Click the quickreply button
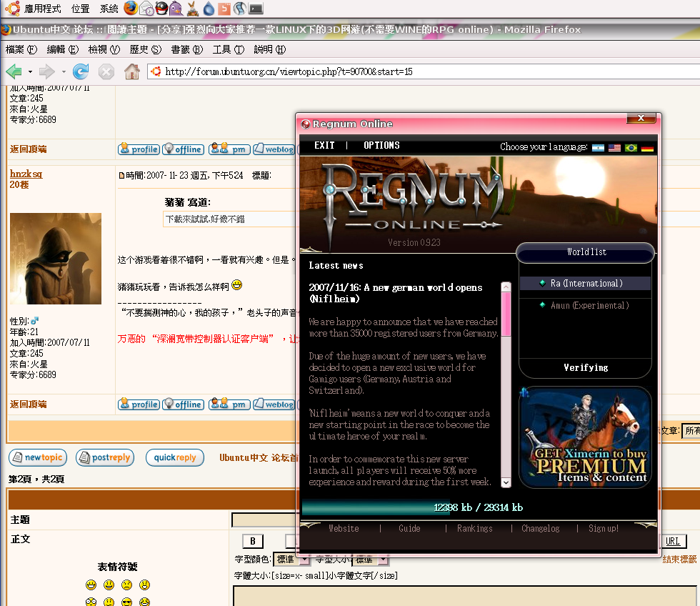 (x=175, y=457)
